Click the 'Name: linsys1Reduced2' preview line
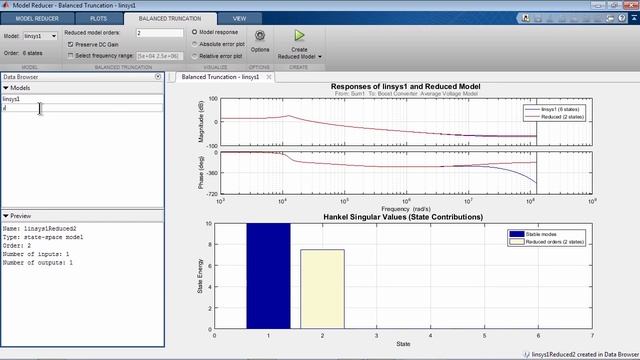Screen dimensions: 640x360 point(40,229)
